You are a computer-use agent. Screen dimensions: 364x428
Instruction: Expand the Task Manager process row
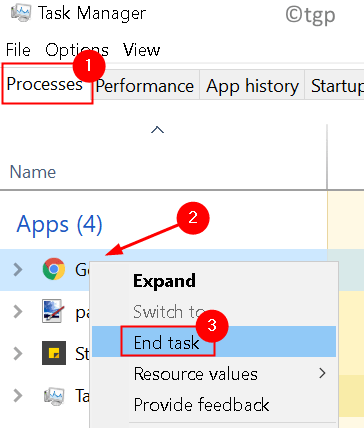18,395
